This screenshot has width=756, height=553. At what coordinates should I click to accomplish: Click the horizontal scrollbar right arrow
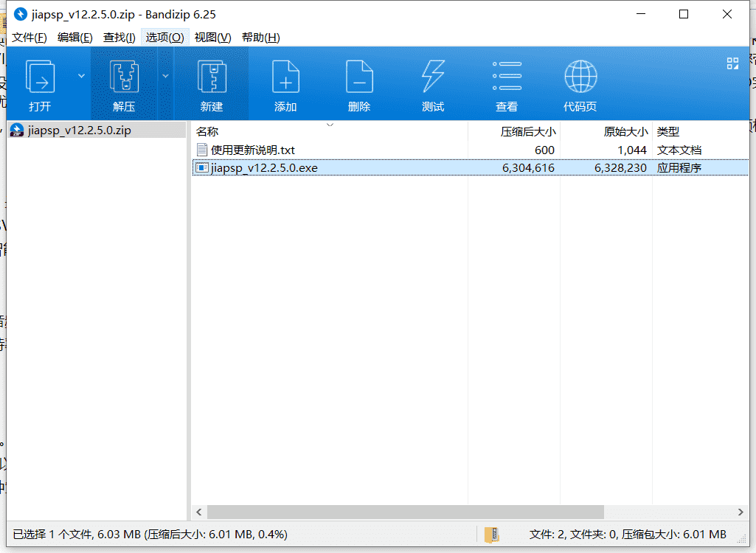[x=741, y=512]
